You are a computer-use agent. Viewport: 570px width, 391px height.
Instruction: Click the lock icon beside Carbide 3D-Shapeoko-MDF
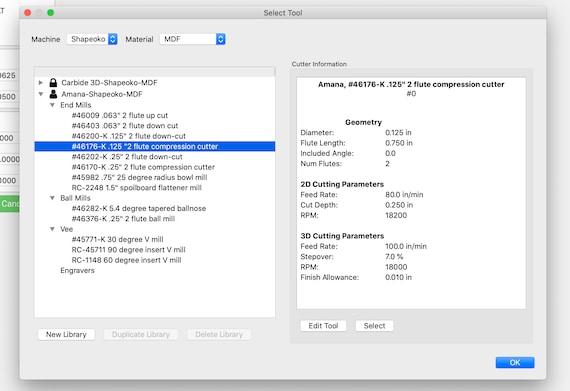click(x=53, y=82)
